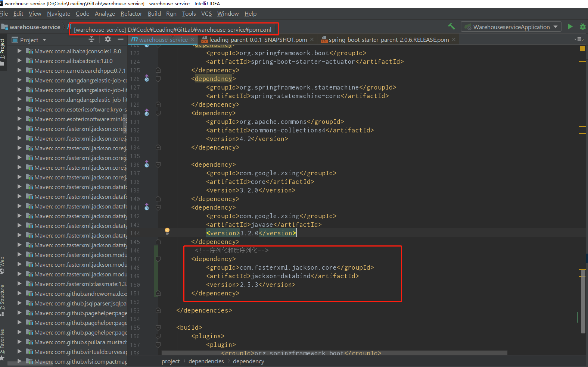588x367 pixels.
Task: Open the VCS menu
Action: click(206, 14)
